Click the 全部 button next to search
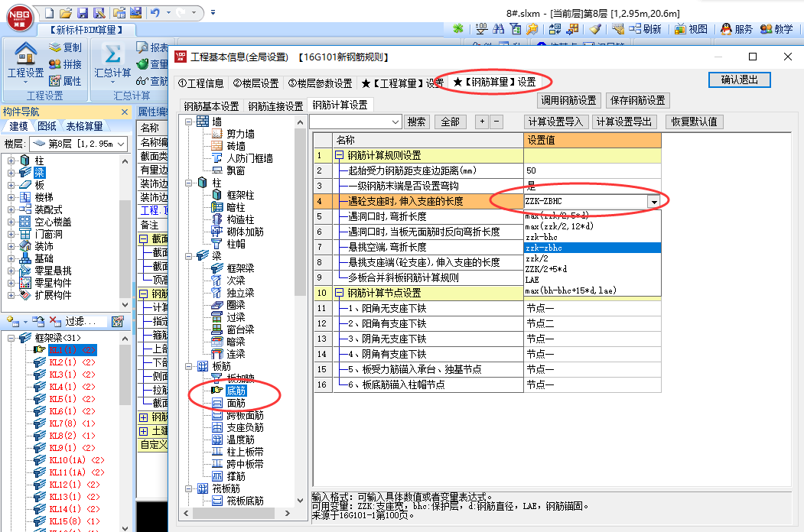 pos(451,122)
